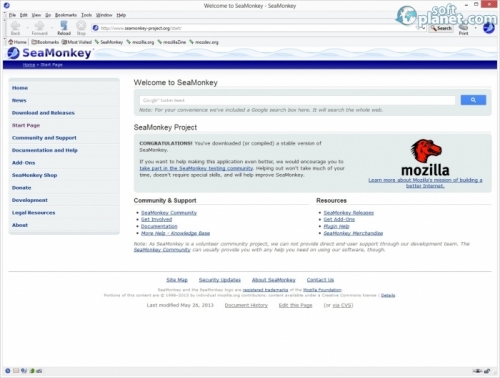
Task: Click the Forward arrow button
Action: [x=39, y=28]
